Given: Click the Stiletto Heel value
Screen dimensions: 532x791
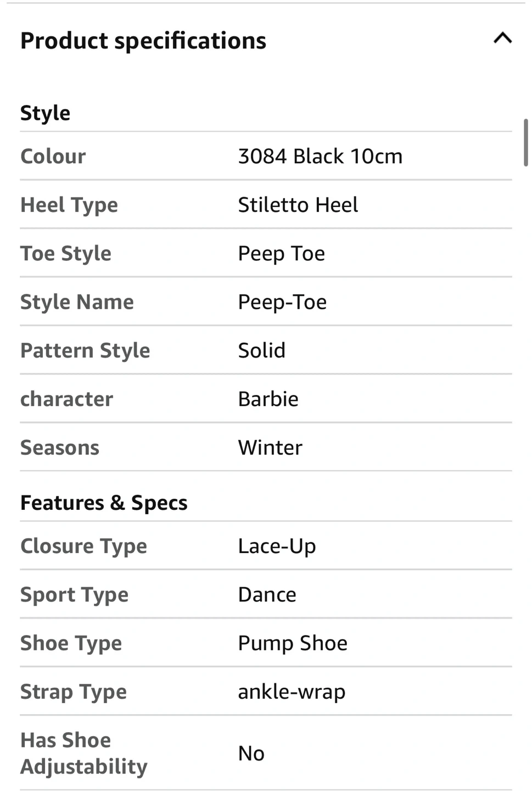Looking at the screenshot, I should click(298, 205).
